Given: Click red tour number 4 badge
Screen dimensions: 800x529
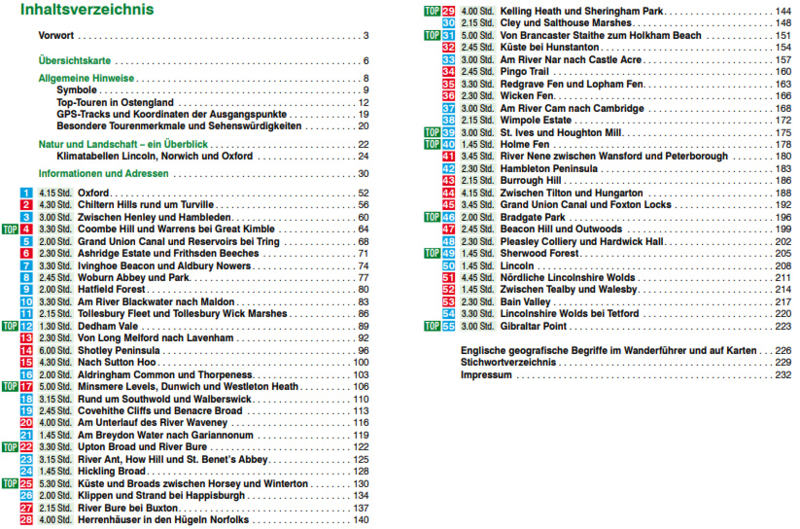Looking at the screenshot, I should click(26, 230).
